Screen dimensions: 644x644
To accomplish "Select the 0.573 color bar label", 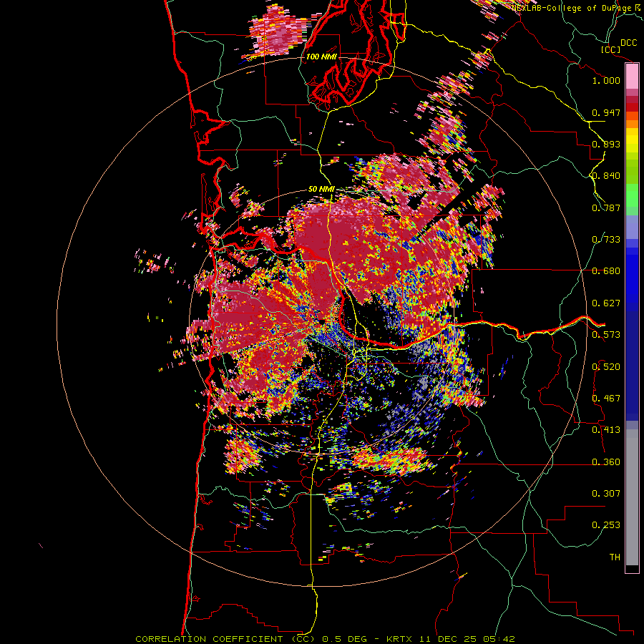I will coord(606,335).
